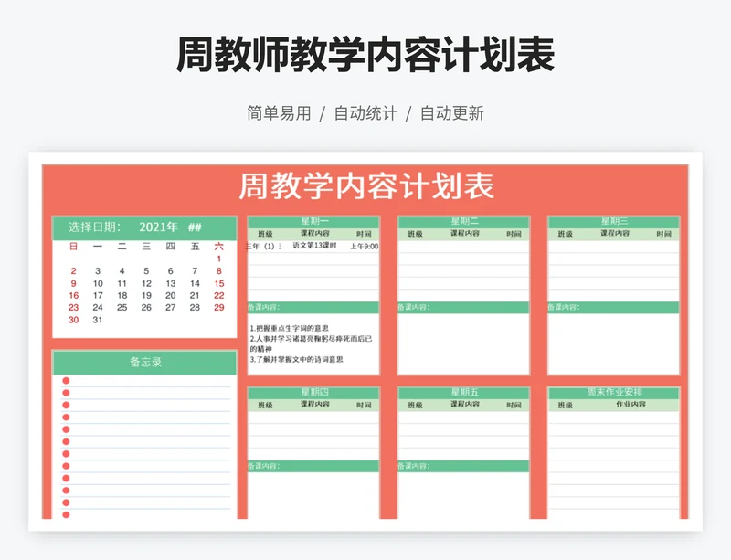Select date 5 in the calendar
The image size is (731, 560).
click(x=146, y=271)
